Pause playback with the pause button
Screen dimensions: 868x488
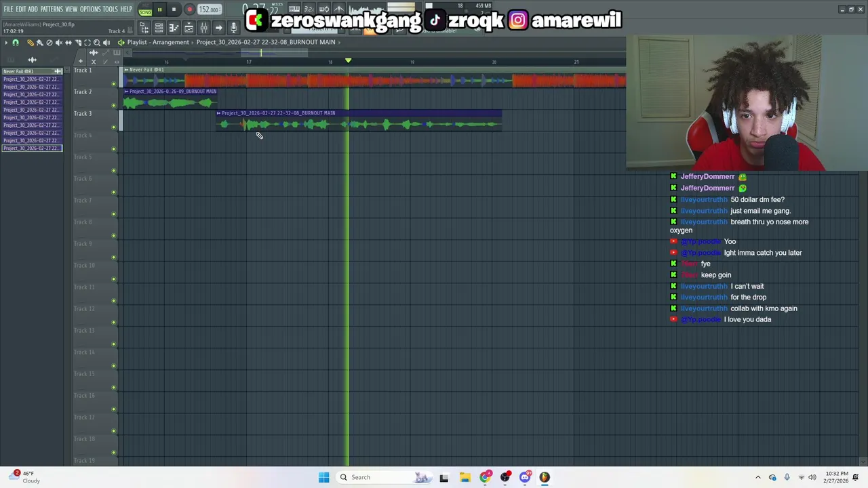tap(160, 9)
